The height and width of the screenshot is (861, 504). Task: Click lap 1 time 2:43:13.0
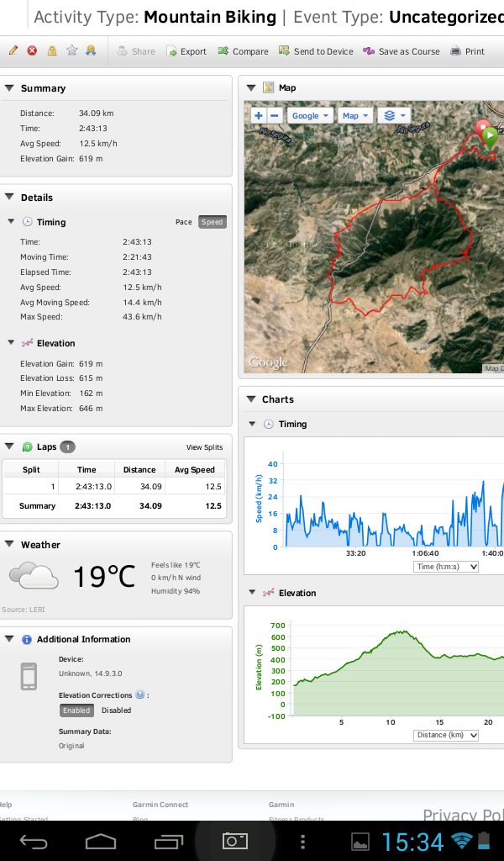(93, 487)
